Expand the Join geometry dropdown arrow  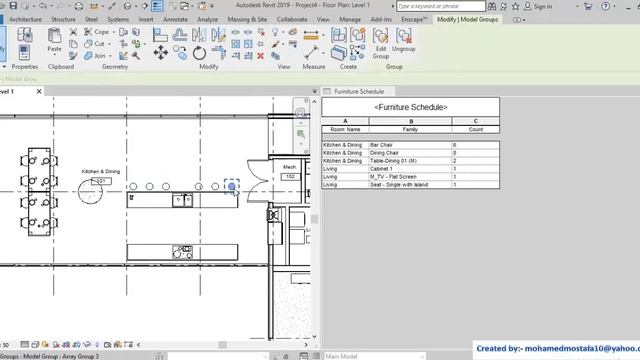pyautogui.click(x=110, y=56)
